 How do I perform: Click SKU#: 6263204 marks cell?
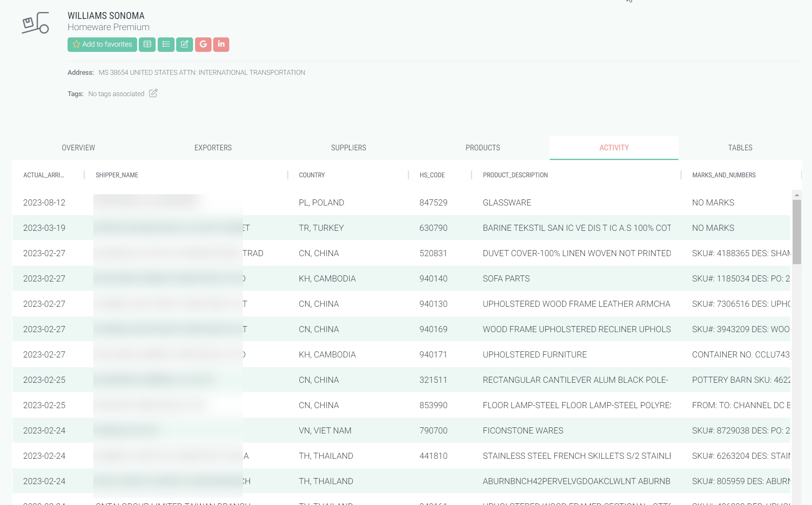pos(741,456)
